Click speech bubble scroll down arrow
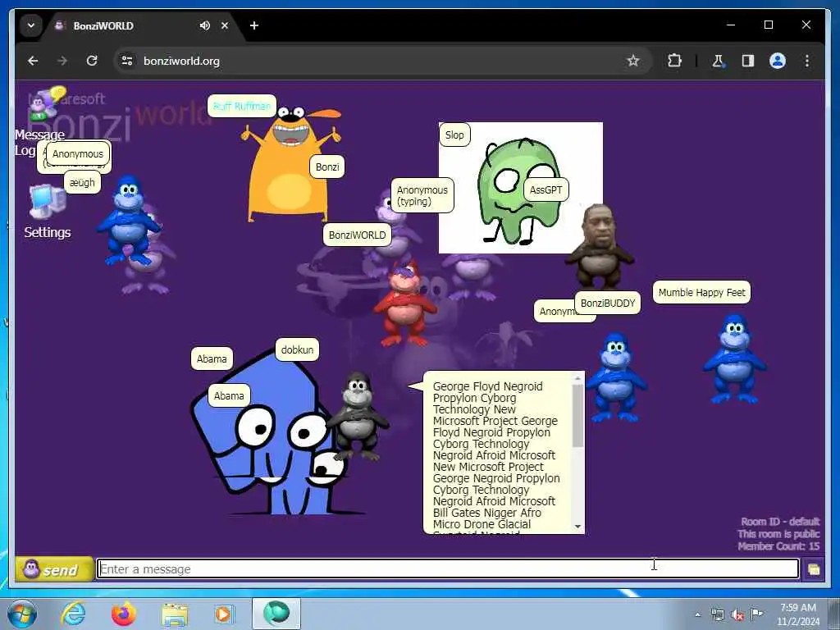 click(577, 526)
